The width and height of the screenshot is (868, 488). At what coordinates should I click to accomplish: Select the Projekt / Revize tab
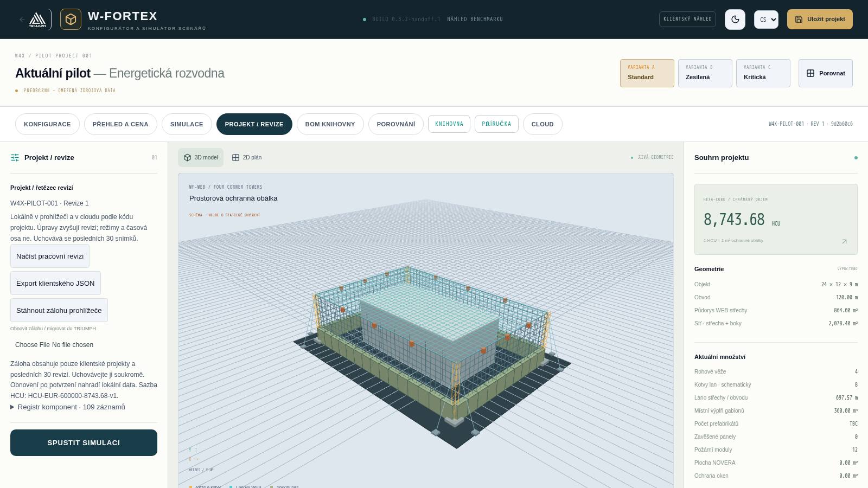254,124
